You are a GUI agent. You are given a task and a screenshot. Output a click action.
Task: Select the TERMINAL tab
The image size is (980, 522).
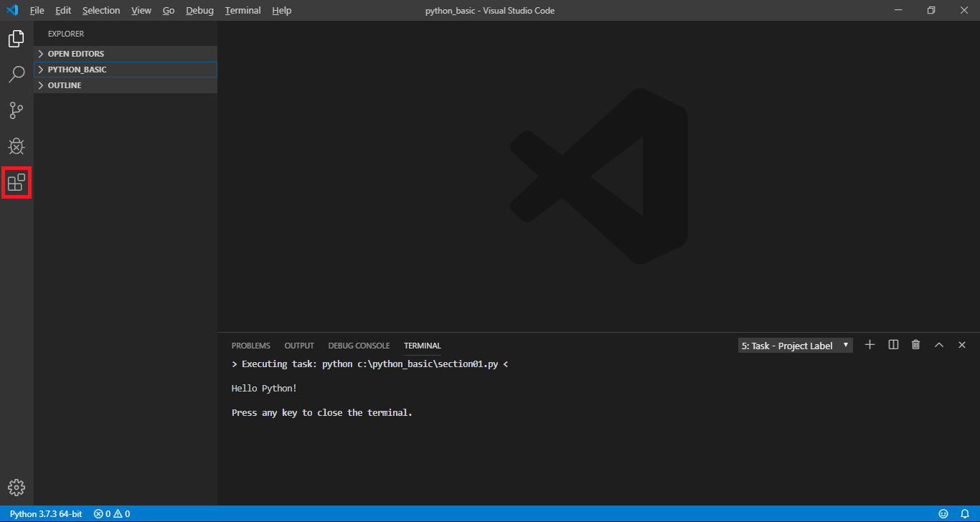click(x=423, y=346)
